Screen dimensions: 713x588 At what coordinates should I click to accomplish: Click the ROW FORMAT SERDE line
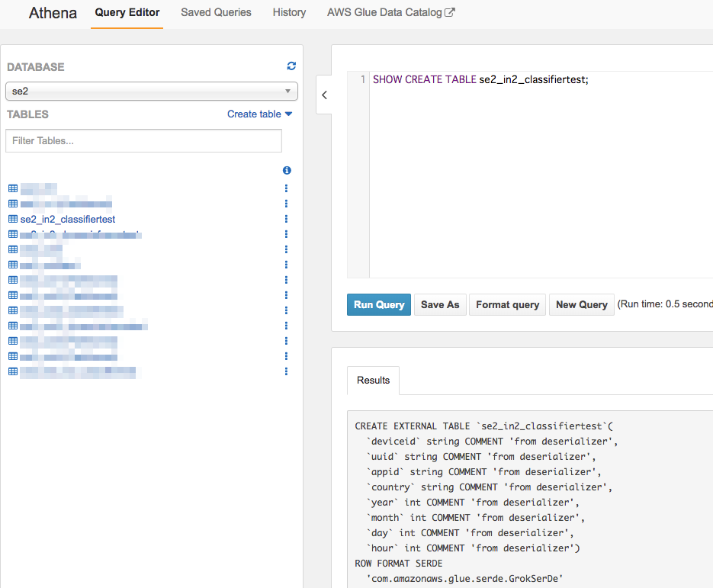pyautogui.click(x=399, y=564)
